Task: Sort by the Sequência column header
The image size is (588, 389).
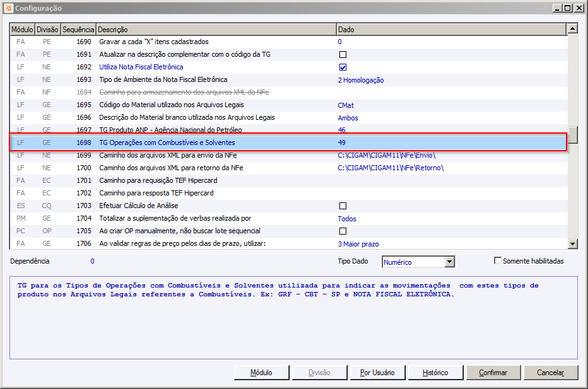Action: click(x=78, y=29)
